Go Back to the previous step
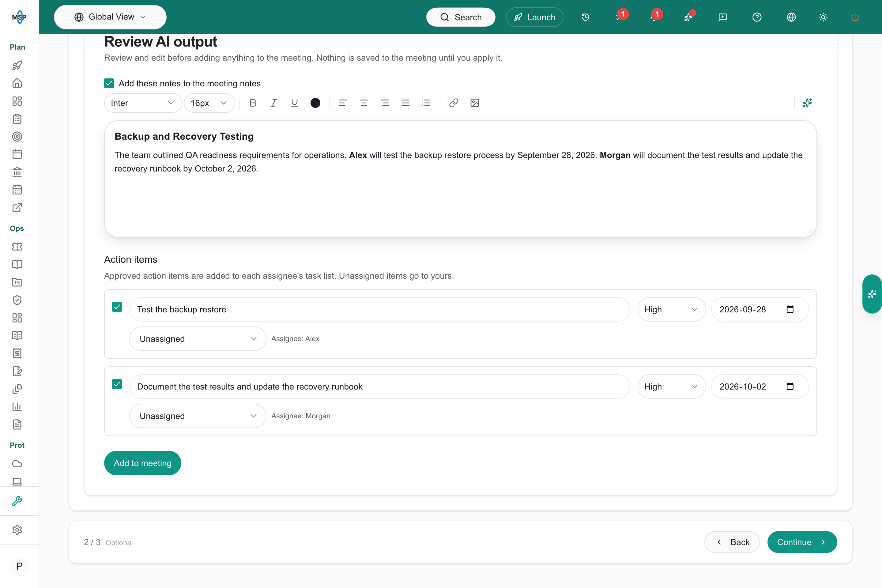Screen dimensions: 882x588 pos(732,542)
